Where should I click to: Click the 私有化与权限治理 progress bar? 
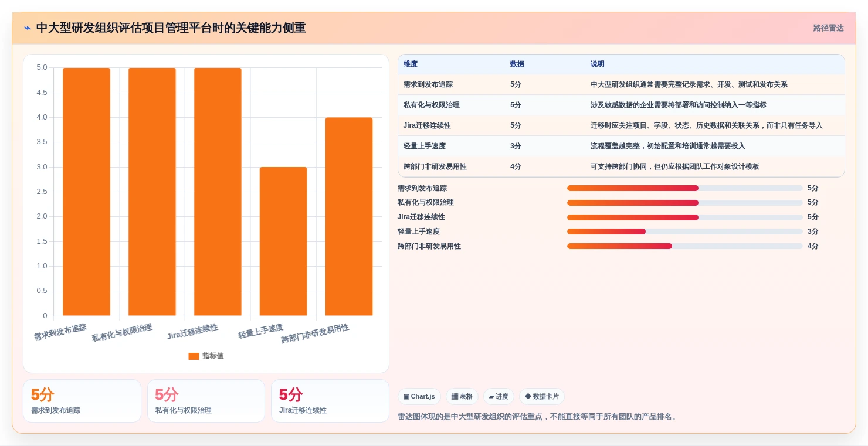pyautogui.click(x=685, y=203)
